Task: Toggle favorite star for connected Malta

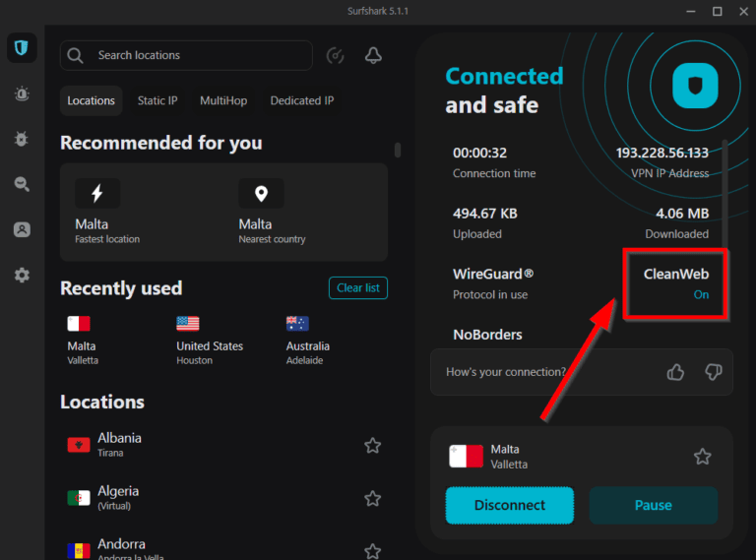Action: (x=702, y=457)
